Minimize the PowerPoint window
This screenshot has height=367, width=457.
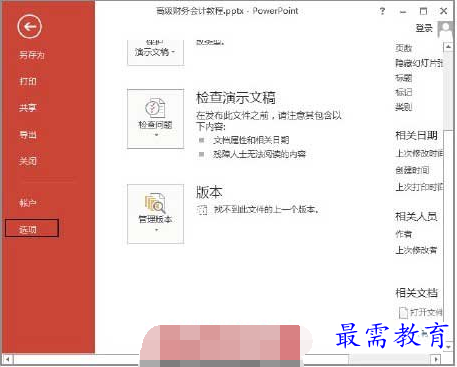pos(403,12)
